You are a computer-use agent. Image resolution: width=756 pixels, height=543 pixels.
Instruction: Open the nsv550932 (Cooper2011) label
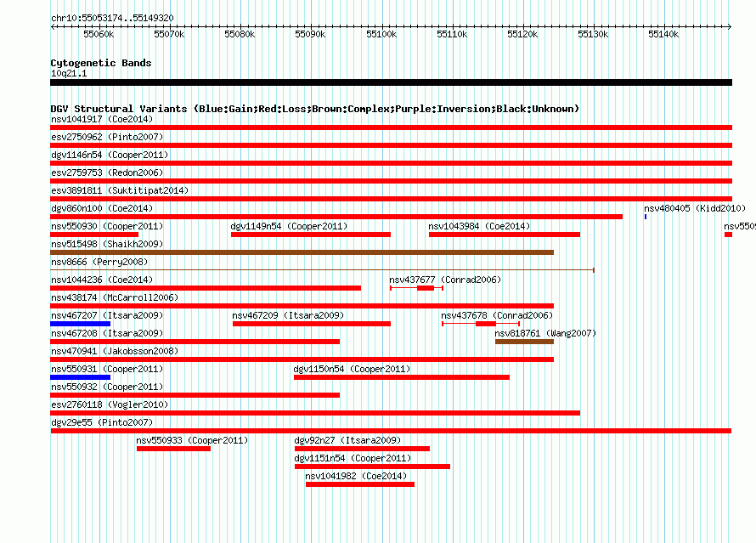(107, 387)
